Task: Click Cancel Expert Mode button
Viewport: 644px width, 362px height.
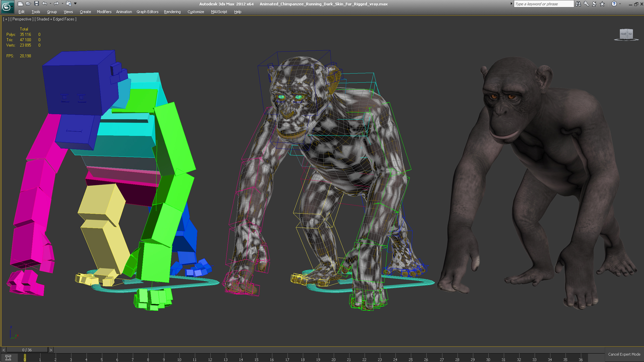Action: click(624, 354)
